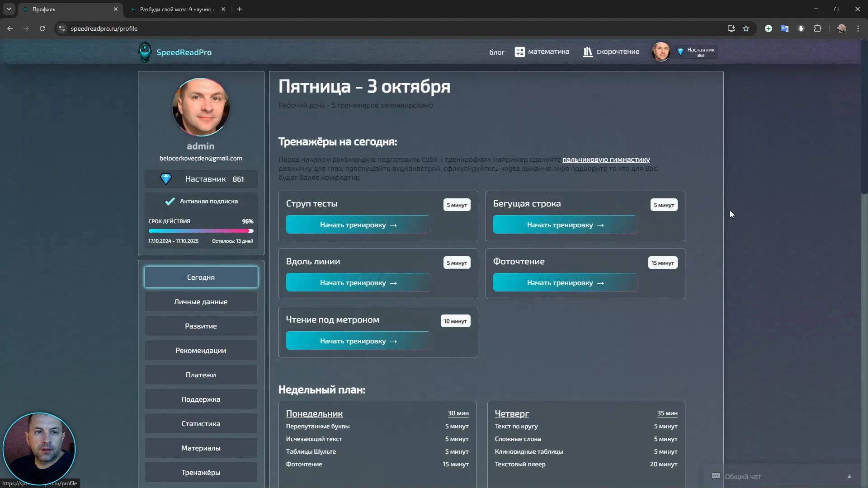Open Поддержка sidebar section

[201, 399]
